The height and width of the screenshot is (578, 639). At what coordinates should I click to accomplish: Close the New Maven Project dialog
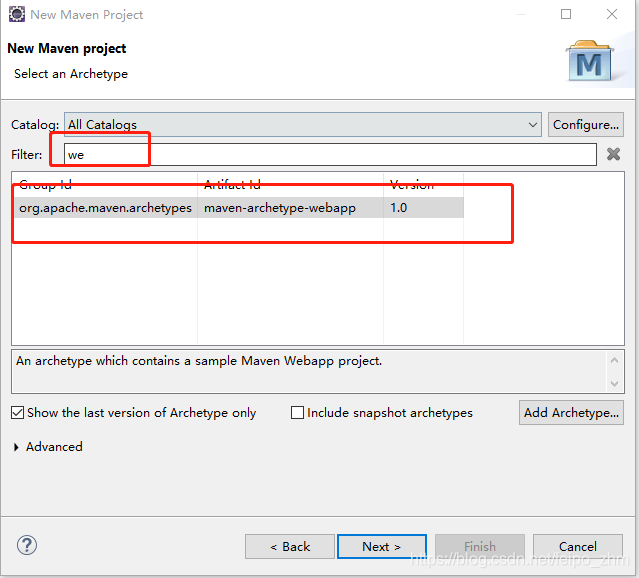point(612,14)
